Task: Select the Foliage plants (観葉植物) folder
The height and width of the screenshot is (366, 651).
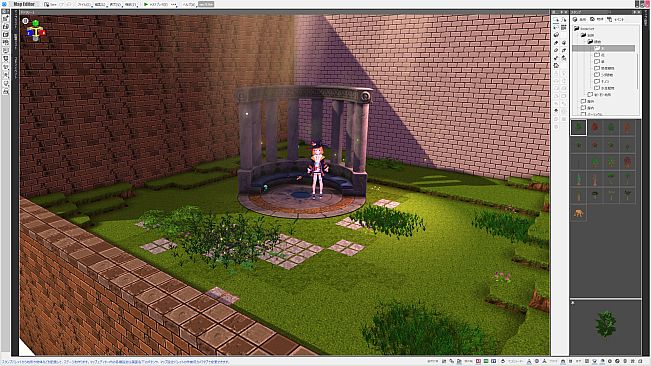Action: point(604,68)
